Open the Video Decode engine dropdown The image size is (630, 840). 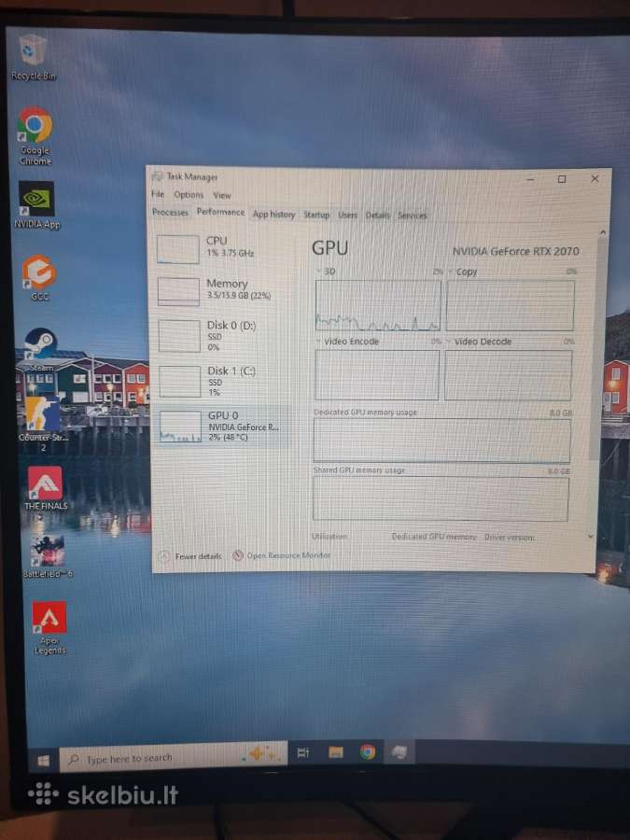pos(450,341)
